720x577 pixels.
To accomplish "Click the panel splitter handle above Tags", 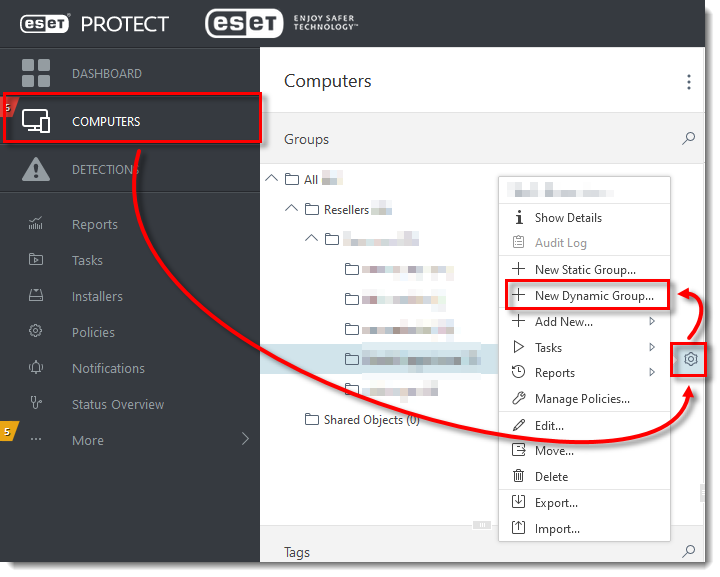I will click(x=482, y=524).
